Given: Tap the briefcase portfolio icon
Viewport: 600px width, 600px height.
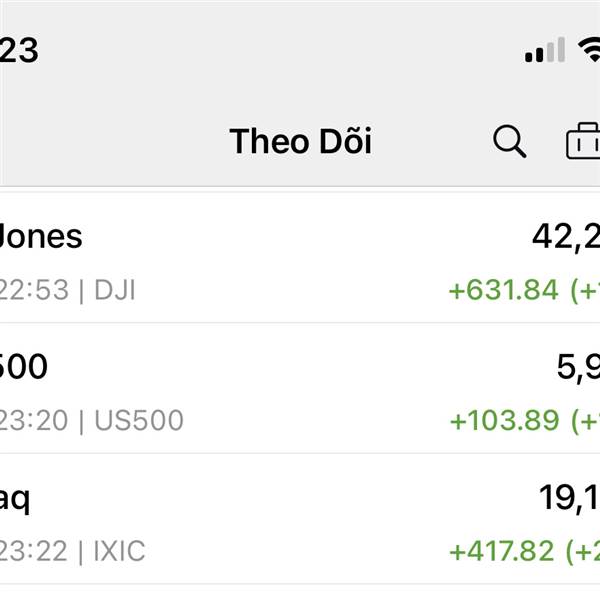Looking at the screenshot, I should coord(583,141).
